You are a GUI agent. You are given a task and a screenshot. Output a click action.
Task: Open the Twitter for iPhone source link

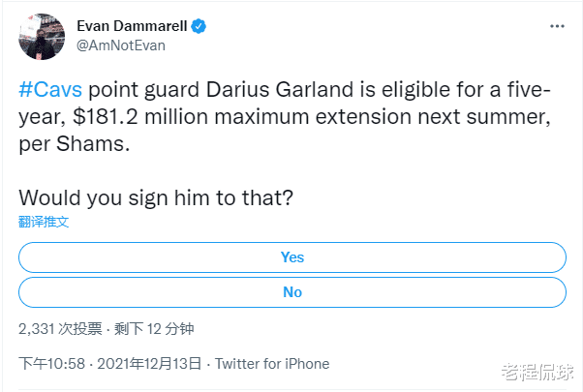[x=272, y=364]
